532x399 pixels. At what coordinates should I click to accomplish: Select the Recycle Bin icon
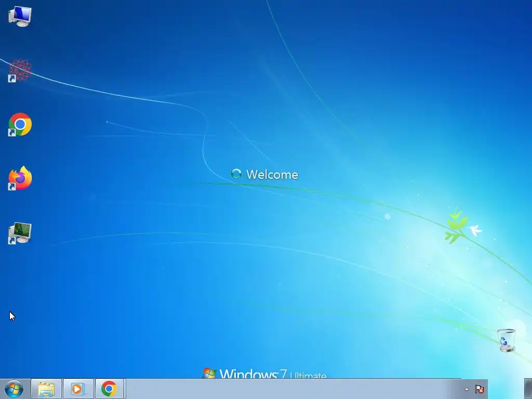(507, 340)
